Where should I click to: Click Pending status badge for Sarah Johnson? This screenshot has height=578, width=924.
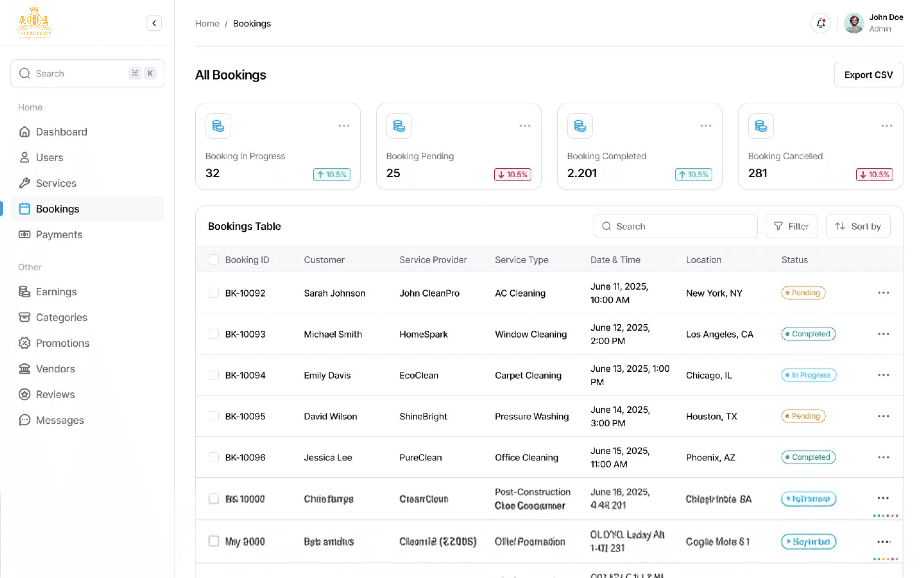[803, 293]
